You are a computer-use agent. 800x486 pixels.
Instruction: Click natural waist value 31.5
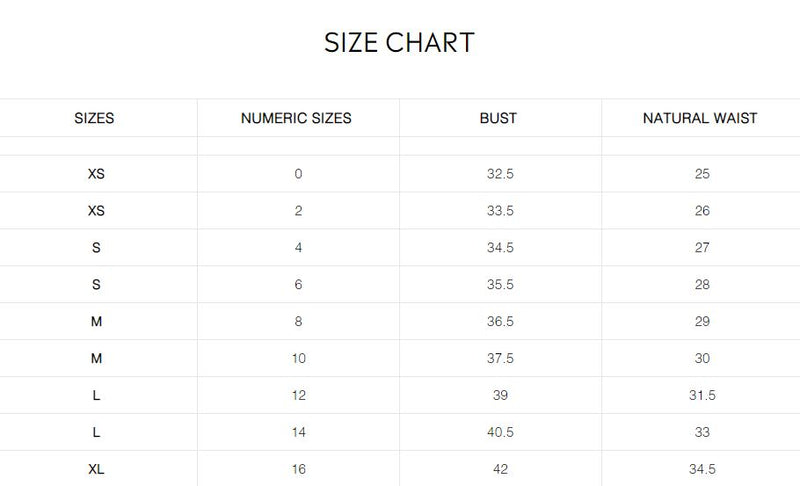tap(702, 395)
